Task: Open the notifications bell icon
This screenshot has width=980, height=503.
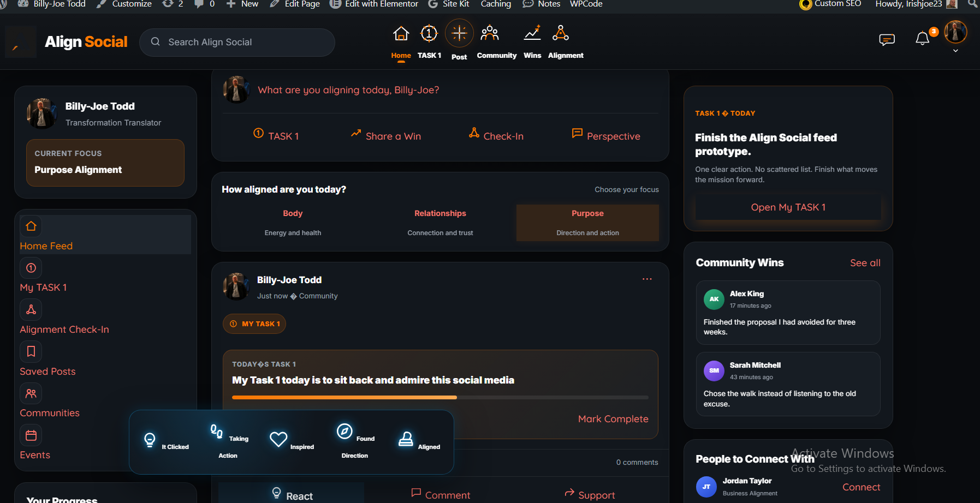Action: pos(922,38)
